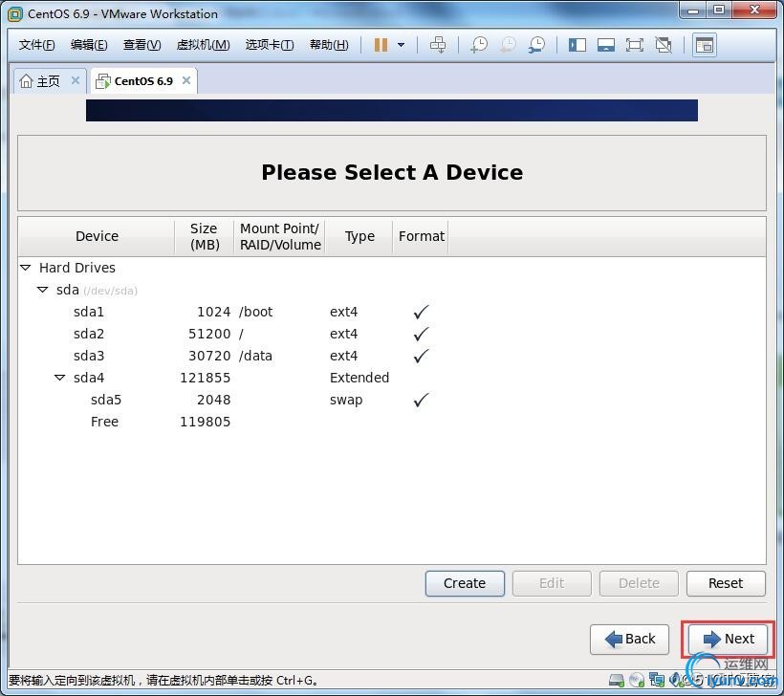The width and height of the screenshot is (784, 696).
Task: Click the 119805 free size value
Action: pos(205,422)
